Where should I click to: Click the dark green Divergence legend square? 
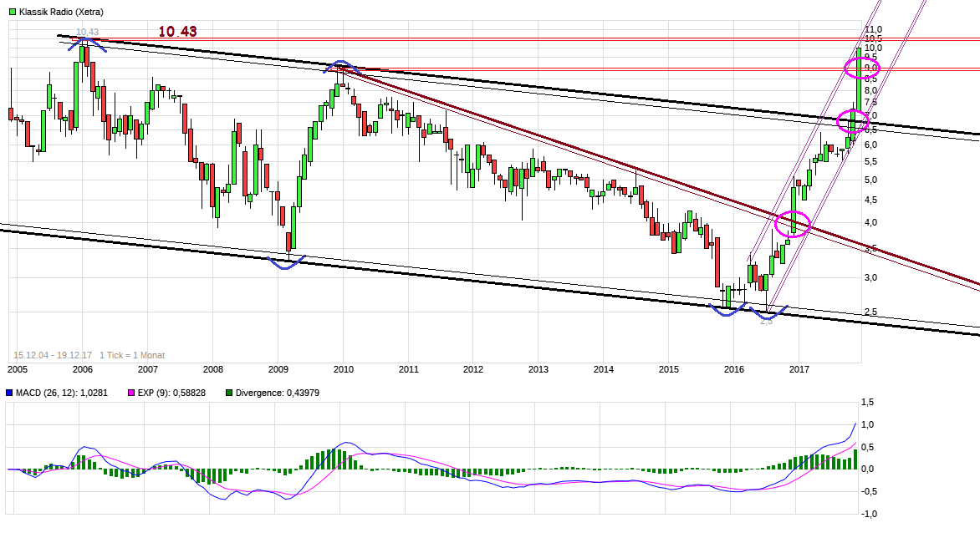pyautogui.click(x=229, y=393)
